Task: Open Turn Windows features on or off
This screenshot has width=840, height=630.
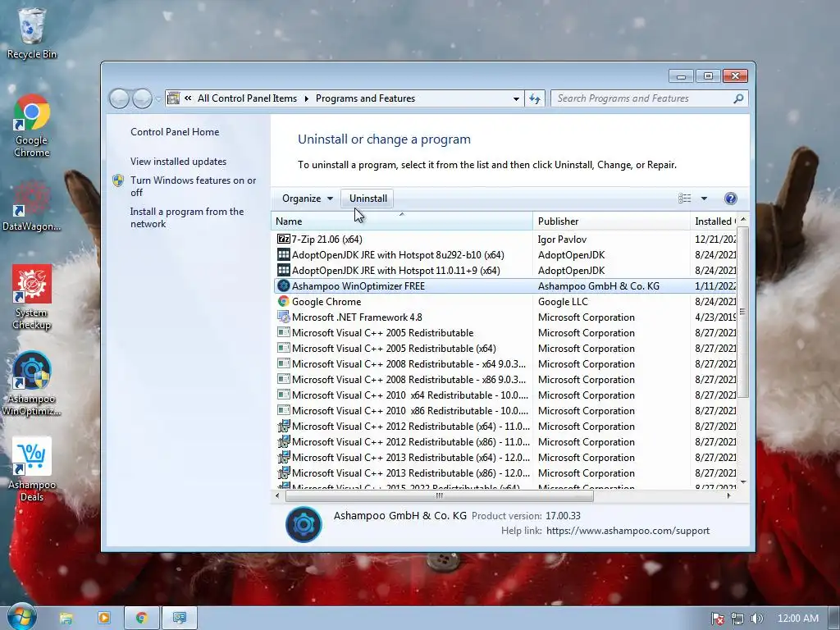Action: (x=193, y=186)
